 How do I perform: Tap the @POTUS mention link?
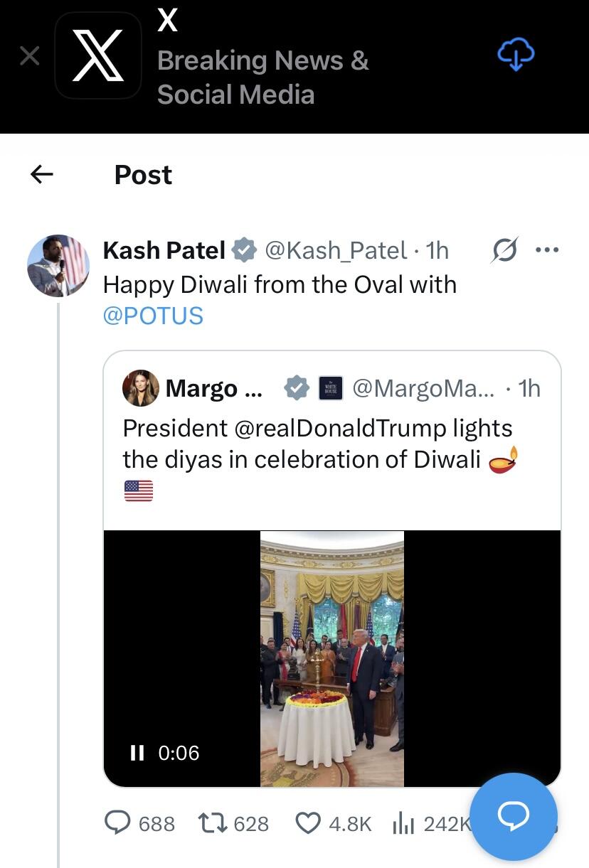click(x=153, y=316)
